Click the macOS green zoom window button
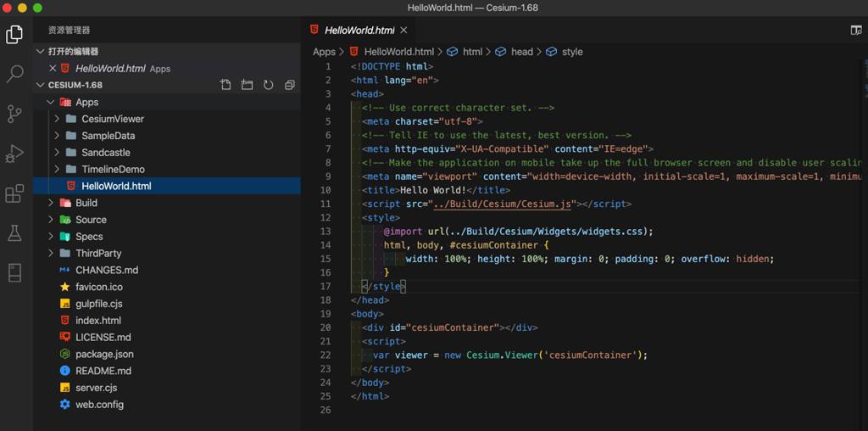 pos(37,8)
